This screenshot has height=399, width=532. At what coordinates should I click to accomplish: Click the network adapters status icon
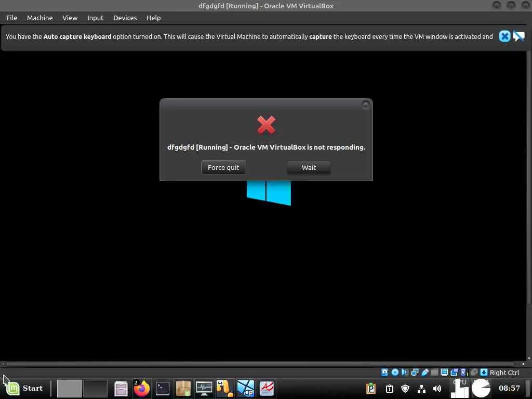click(415, 372)
